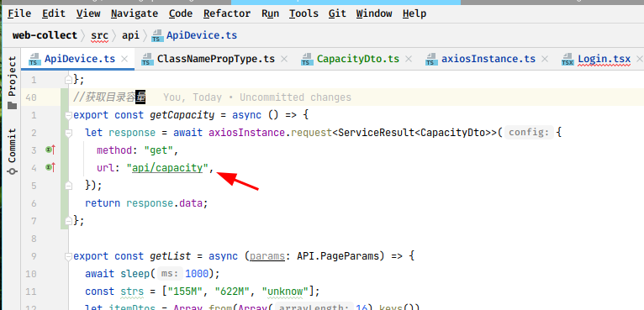Open the Edit menu
Viewport: 644px width, 310px height.
coord(54,13)
